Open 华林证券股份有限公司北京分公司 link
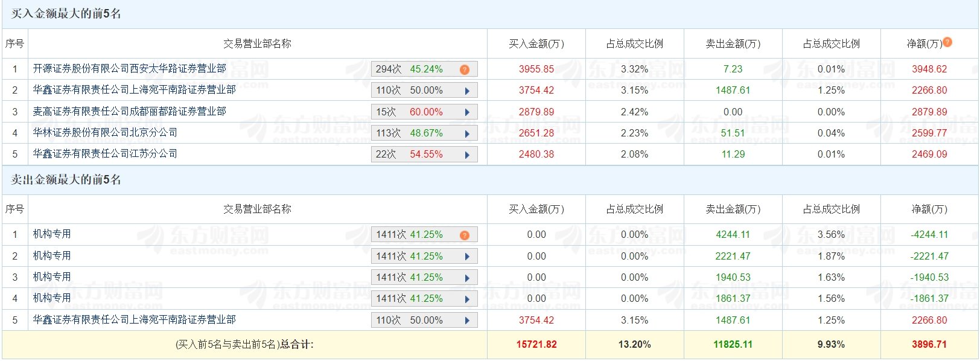 coord(106,133)
